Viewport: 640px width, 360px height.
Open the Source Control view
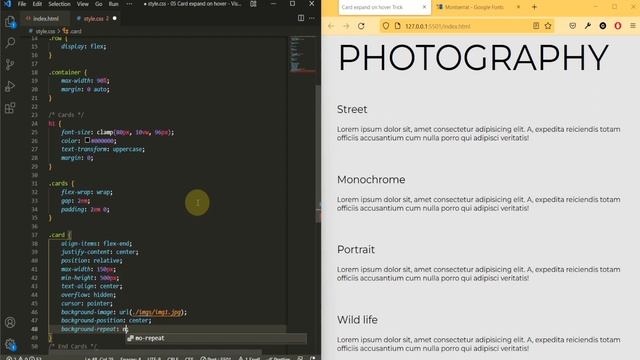point(10,64)
